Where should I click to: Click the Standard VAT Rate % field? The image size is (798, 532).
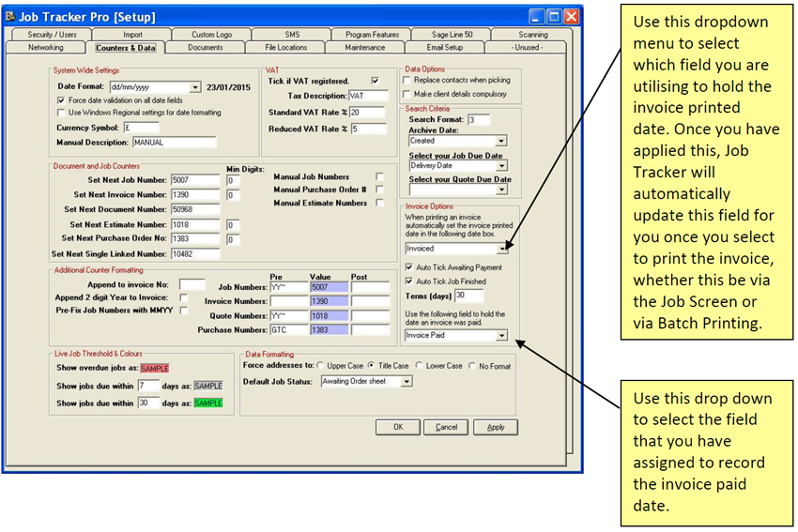click(367, 113)
